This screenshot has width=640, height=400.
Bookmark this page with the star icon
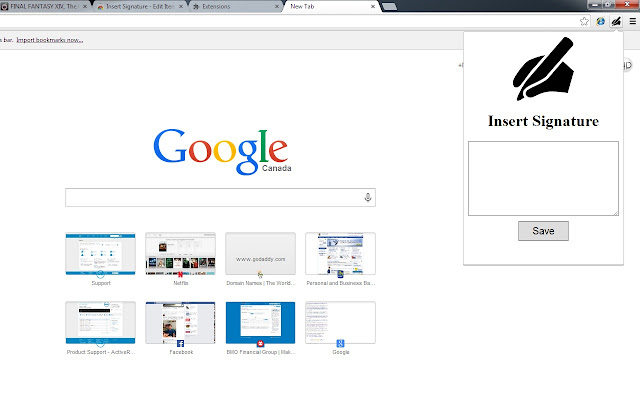[x=584, y=21]
